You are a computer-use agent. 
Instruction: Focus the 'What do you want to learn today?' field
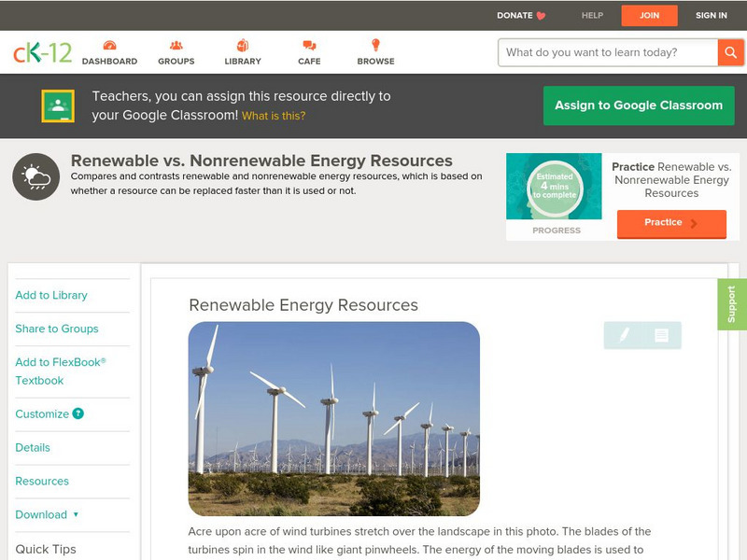608,52
